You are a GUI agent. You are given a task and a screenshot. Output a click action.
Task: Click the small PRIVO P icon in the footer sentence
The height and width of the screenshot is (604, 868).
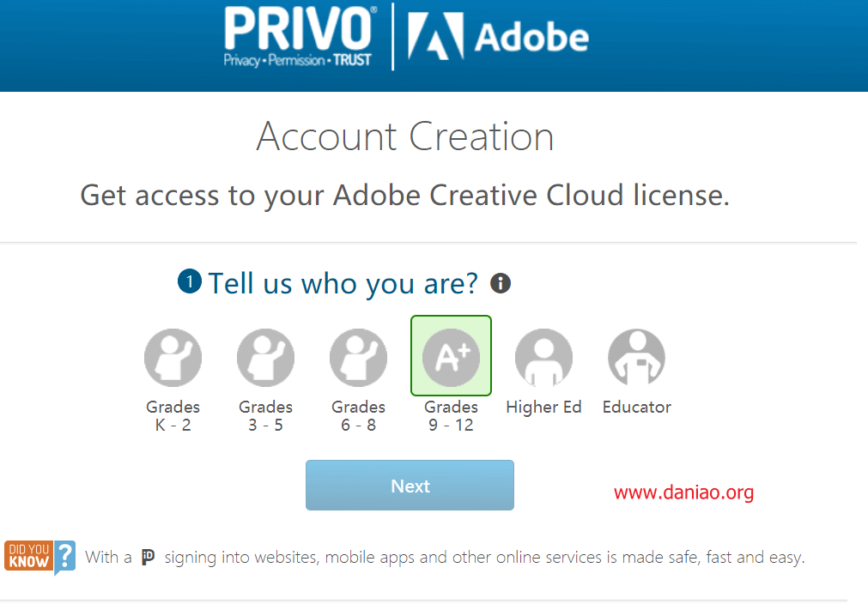coord(148,557)
